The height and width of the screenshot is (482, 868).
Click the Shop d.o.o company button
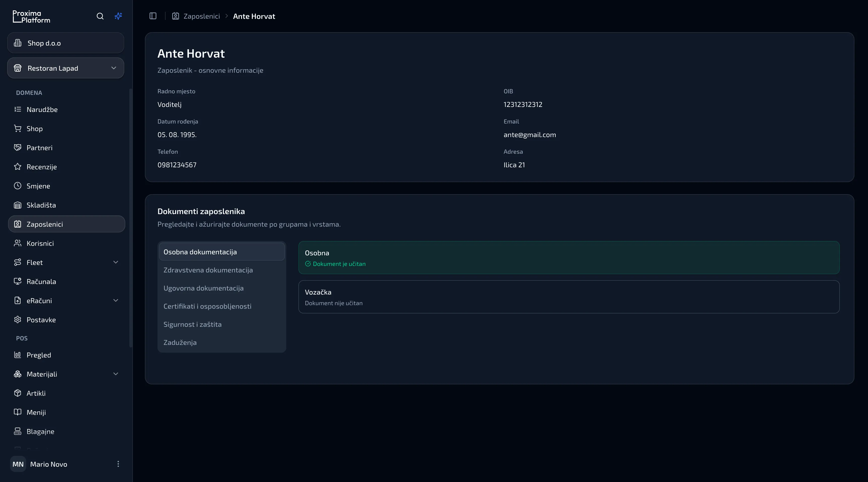point(66,43)
